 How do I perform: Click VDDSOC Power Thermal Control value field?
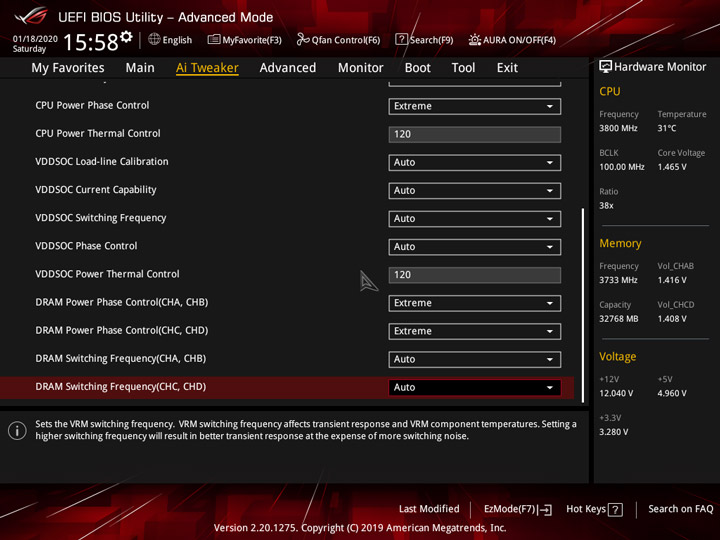click(x=474, y=275)
